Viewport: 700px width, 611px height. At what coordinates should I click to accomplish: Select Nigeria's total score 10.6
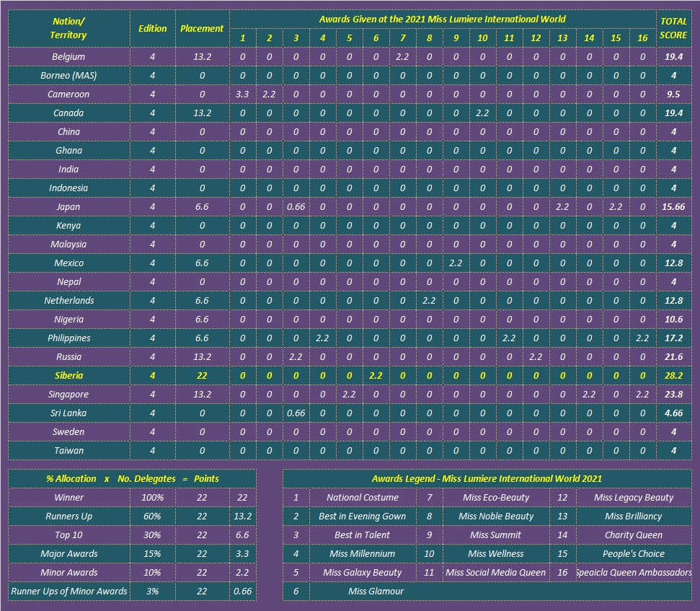(x=673, y=320)
